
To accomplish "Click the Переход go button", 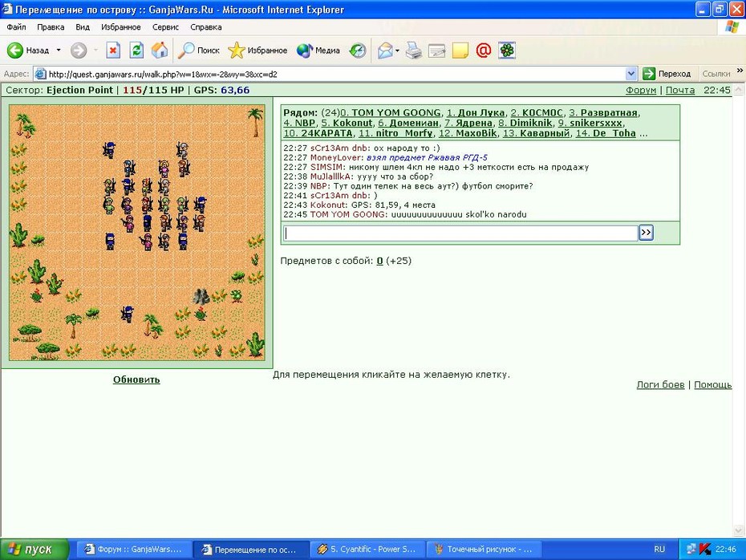I will (x=667, y=74).
